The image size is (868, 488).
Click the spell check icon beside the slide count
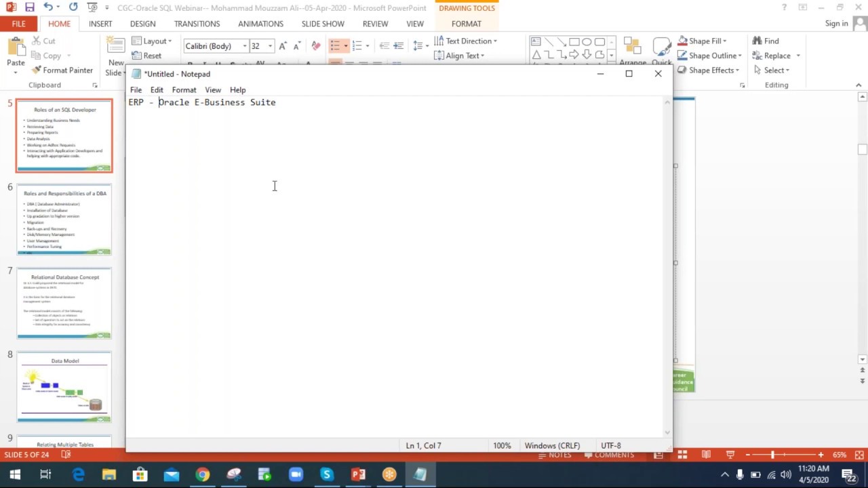[x=66, y=455]
